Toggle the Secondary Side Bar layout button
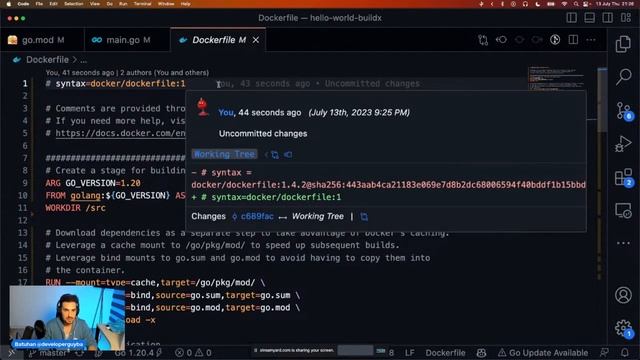 point(607,18)
